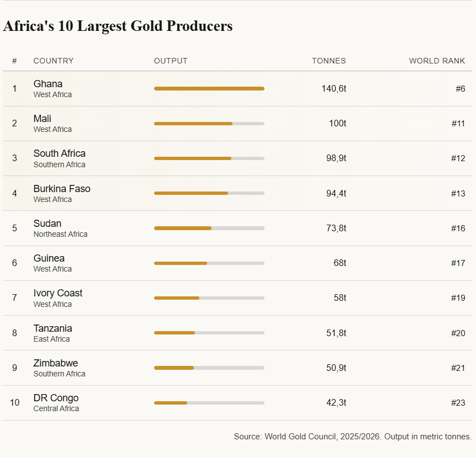This screenshot has width=476, height=457.
Task: Click DR Congo's output progress bar
Action: coord(209,403)
